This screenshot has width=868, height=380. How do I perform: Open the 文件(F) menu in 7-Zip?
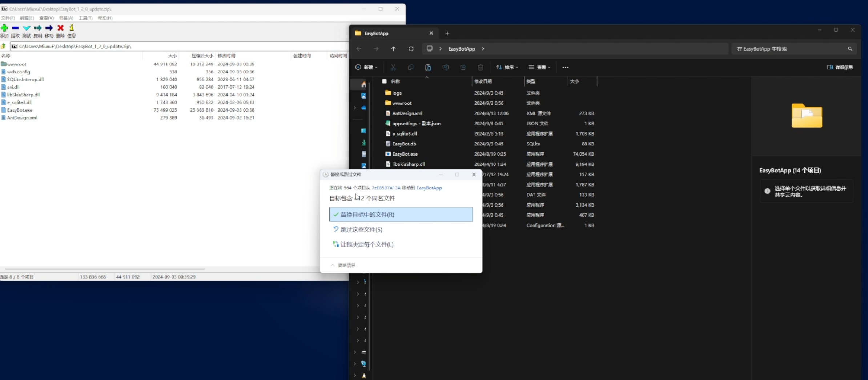(x=8, y=18)
